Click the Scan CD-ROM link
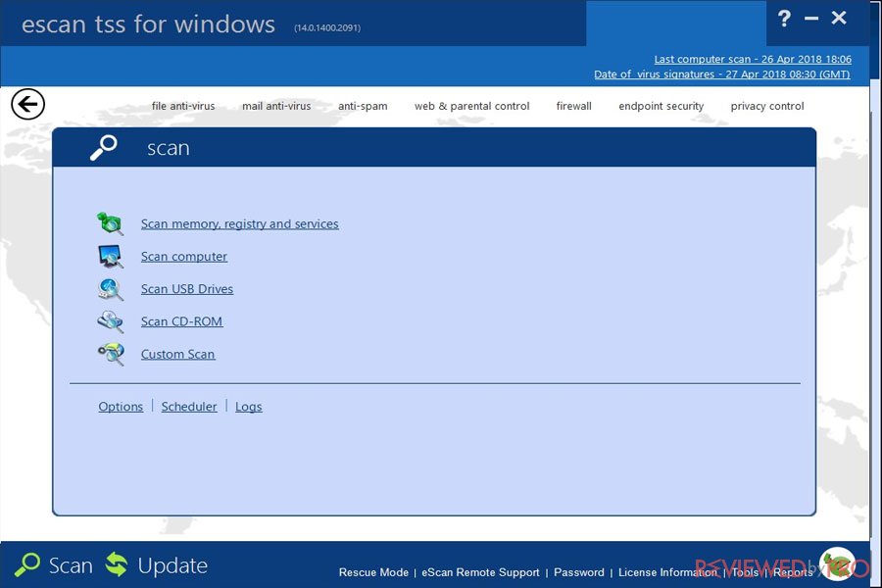Viewport: 882px width, 588px height. click(x=181, y=321)
